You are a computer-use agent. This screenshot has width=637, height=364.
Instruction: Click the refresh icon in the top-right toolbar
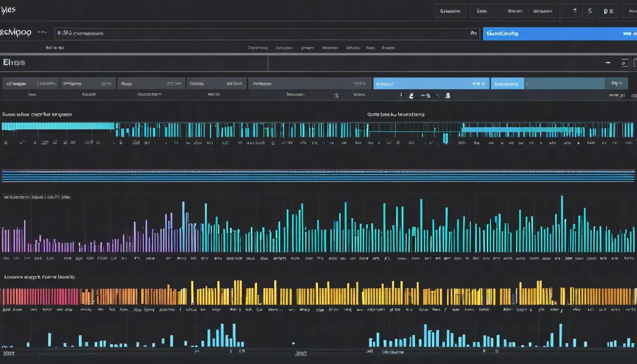click(590, 10)
